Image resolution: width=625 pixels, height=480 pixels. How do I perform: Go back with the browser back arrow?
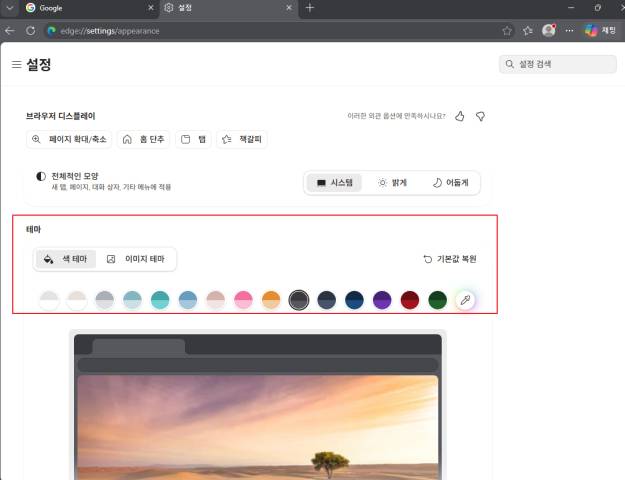10,31
